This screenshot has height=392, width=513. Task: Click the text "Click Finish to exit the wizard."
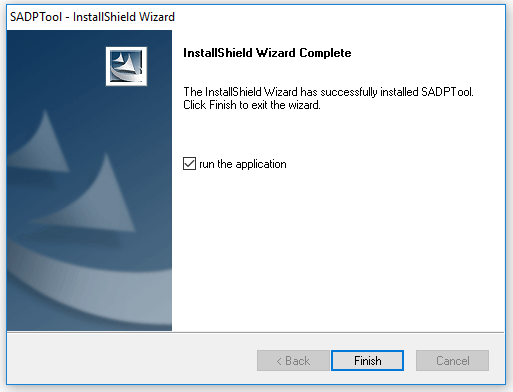pos(252,105)
